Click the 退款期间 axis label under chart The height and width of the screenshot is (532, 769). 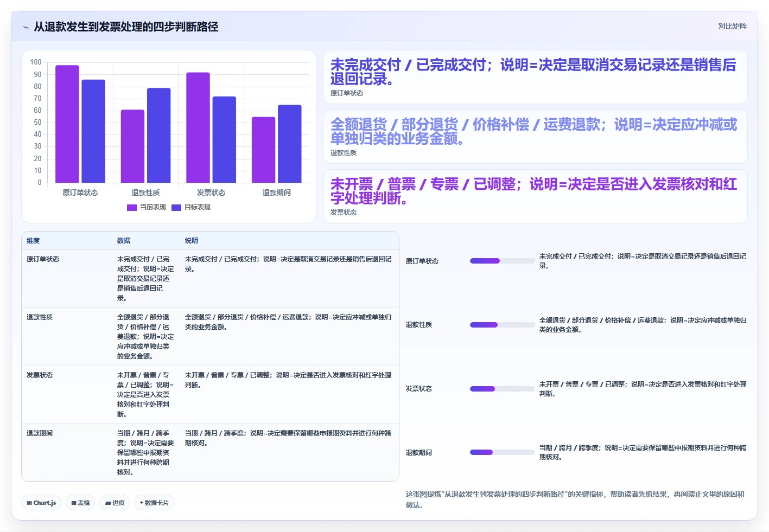tap(277, 193)
